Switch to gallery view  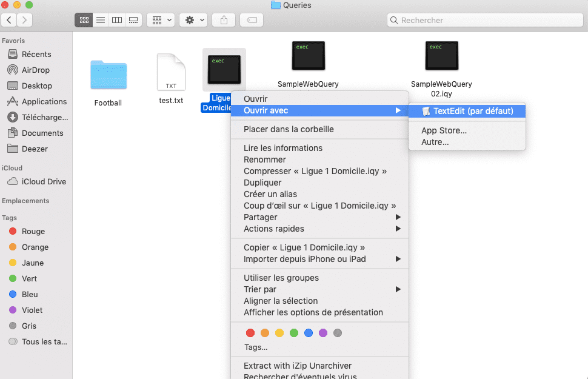133,20
